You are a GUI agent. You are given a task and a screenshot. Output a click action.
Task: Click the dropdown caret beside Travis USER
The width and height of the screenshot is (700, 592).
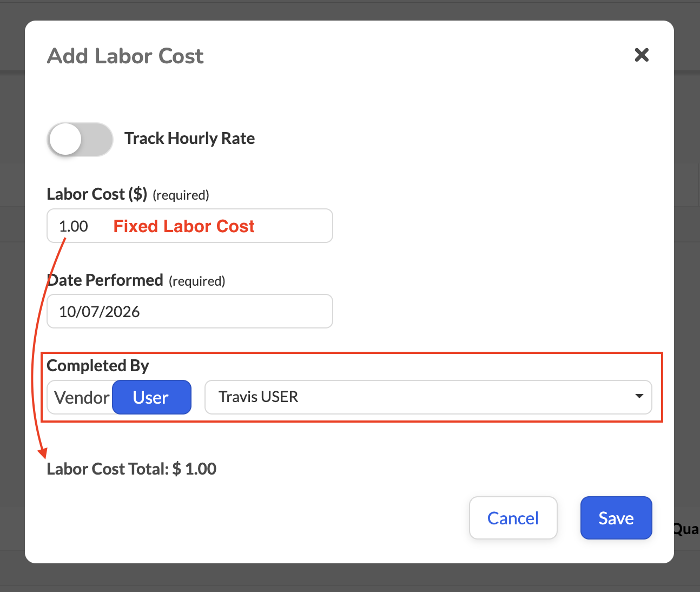[x=639, y=396]
